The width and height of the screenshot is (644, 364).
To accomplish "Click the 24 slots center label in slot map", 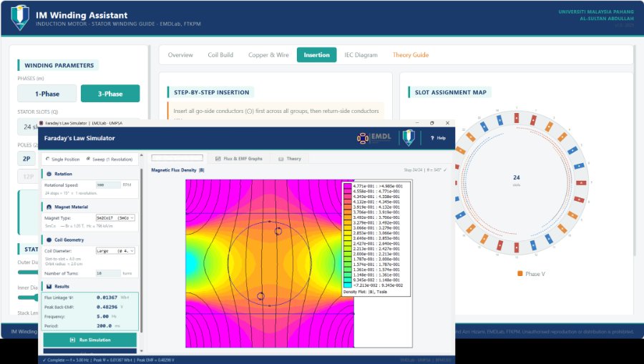I will pos(516,179).
